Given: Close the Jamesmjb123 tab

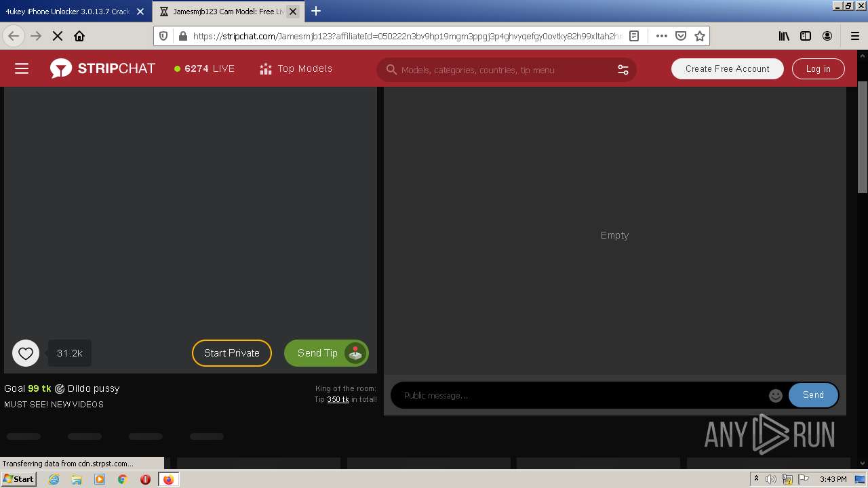Looking at the screenshot, I should (x=293, y=12).
